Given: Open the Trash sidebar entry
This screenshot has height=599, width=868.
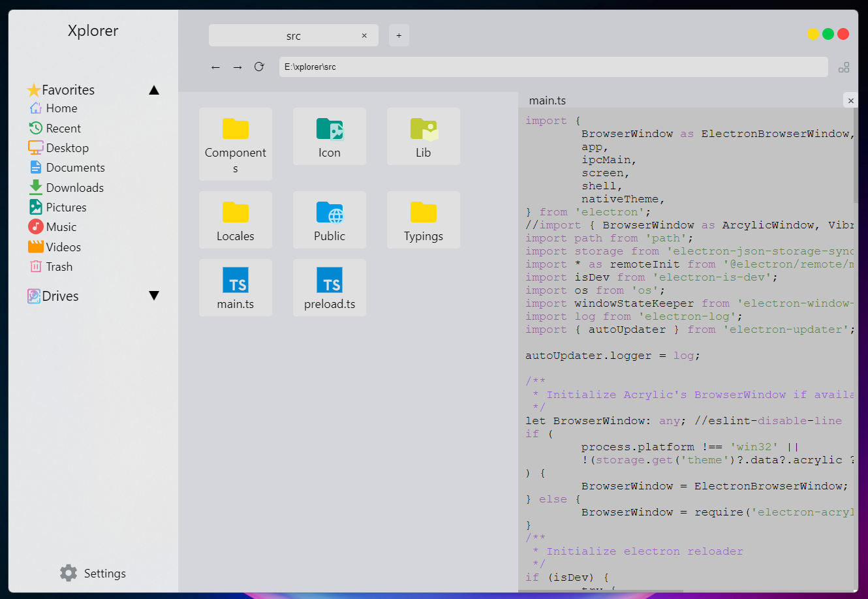Looking at the screenshot, I should click(x=51, y=267).
